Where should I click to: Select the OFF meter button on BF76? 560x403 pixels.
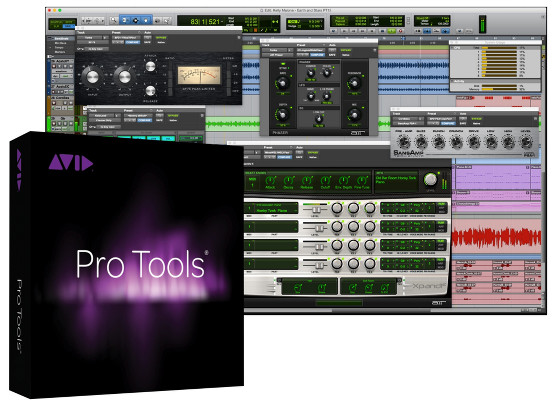coord(230,92)
